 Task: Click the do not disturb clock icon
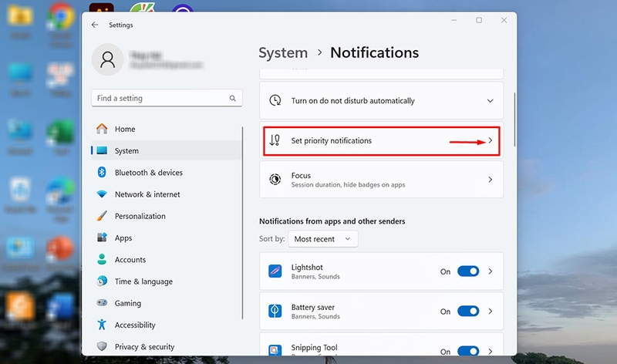[x=275, y=100]
